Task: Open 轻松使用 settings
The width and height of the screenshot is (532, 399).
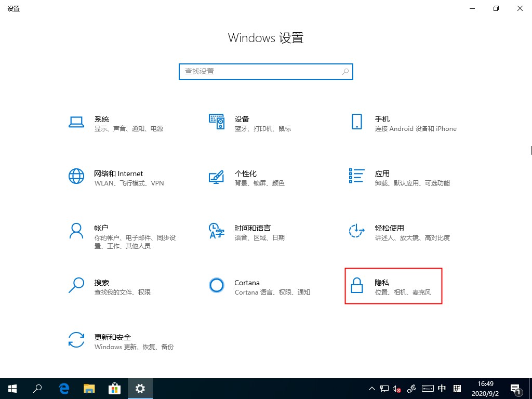Action: pyautogui.click(x=392, y=232)
